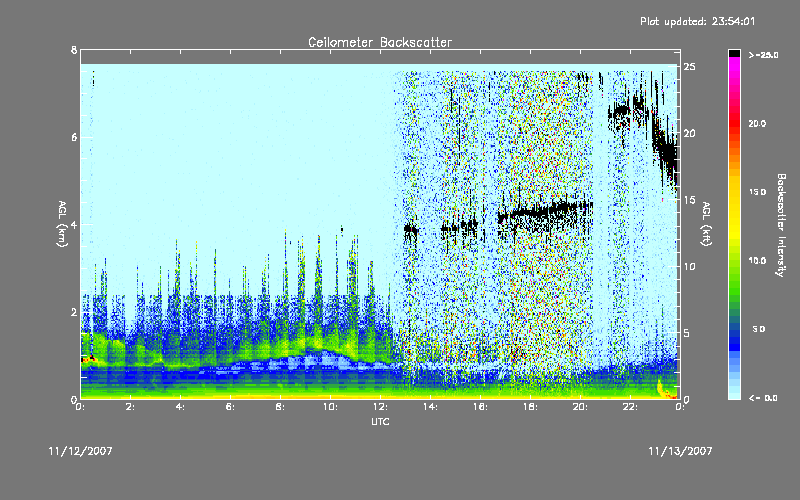The width and height of the screenshot is (800, 500).
Task: Click the "10" tick on the kft axis
Action: pos(690,266)
